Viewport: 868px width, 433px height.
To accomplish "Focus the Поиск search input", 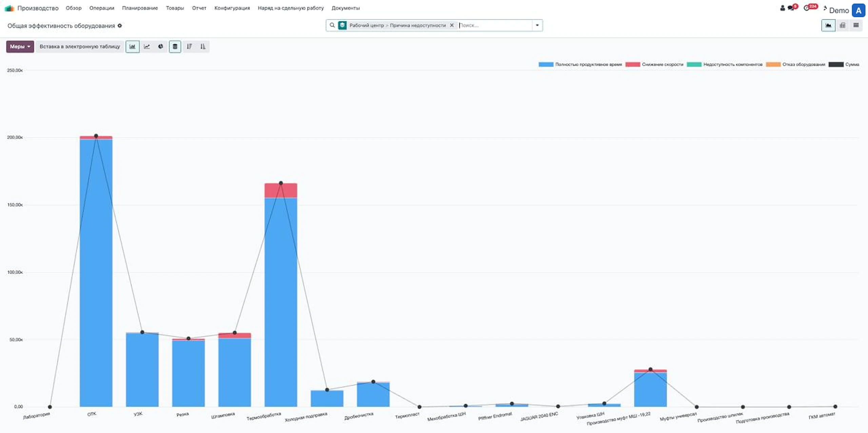I will [x=495, y=25].
